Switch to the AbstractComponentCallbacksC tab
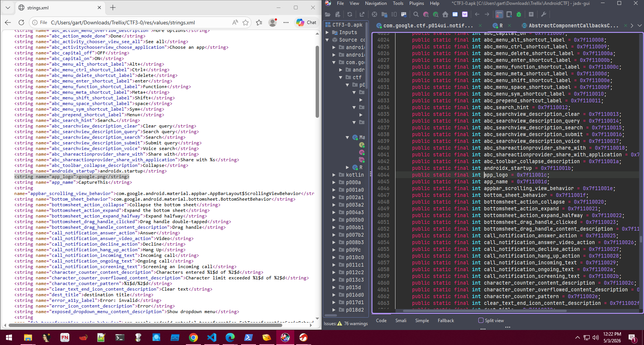The height and width of the screenshot is (345, 644). [573, 25]
